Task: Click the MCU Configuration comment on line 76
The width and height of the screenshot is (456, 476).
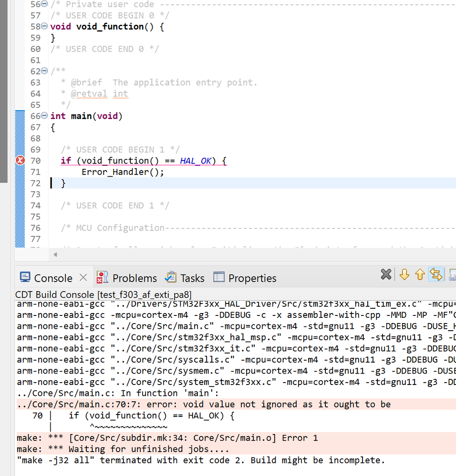Action: (258, 228)
